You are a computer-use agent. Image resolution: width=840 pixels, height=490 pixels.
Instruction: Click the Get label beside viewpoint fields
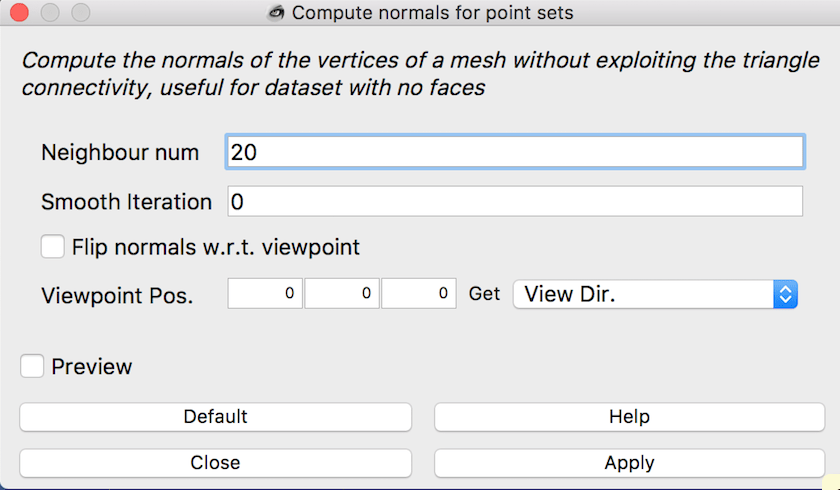tap(484, 293)
